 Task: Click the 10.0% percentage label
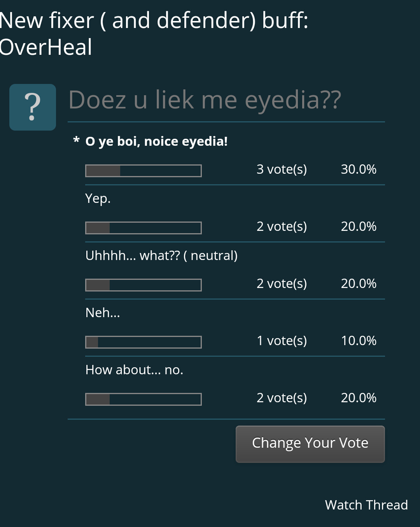(x=359, y=341)
